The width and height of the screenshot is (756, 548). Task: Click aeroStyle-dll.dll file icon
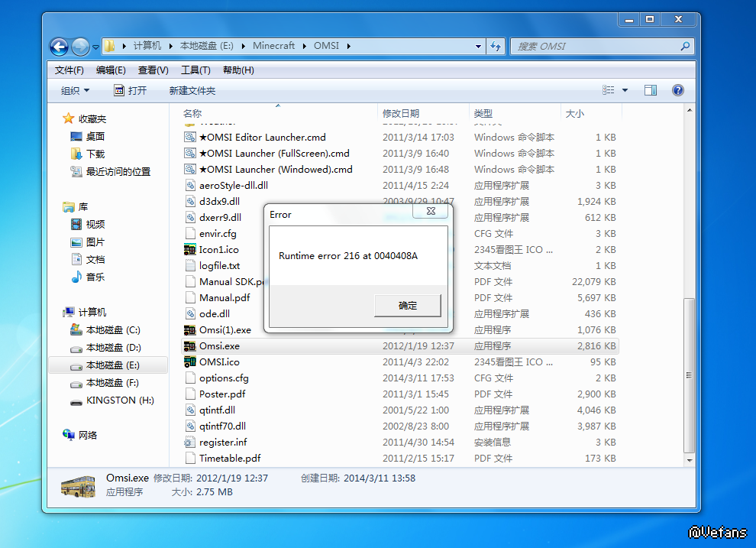click(190, 185)
